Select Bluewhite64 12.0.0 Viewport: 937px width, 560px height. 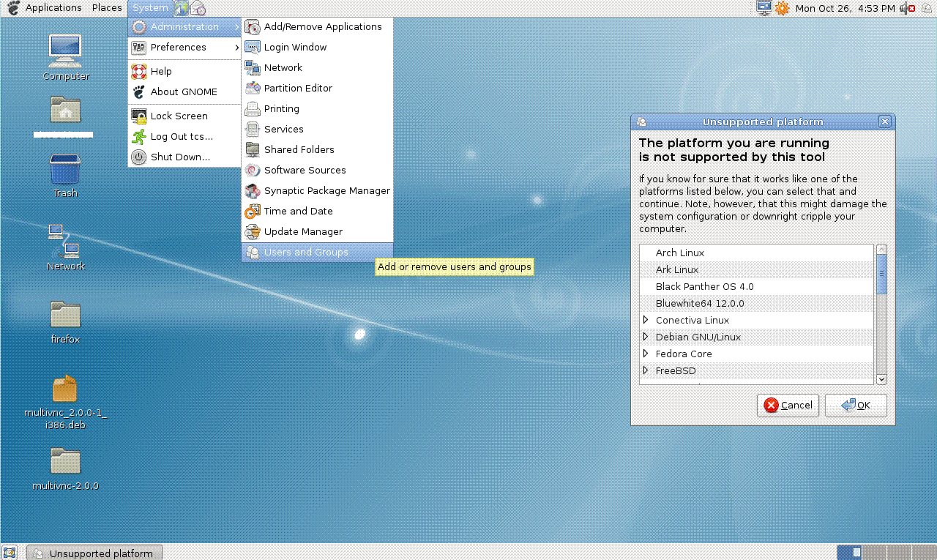pyautogui.click(x=757, y=304)
